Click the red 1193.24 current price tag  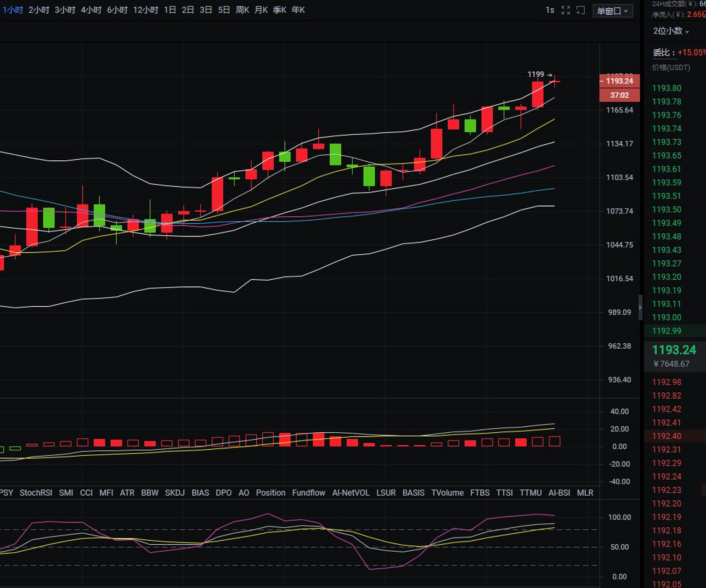pos(619,81)
